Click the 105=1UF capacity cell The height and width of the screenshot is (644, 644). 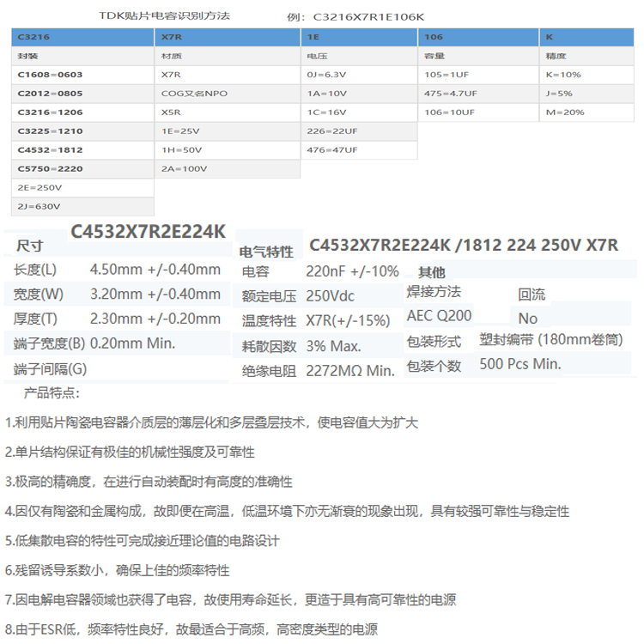coord(478,75)
